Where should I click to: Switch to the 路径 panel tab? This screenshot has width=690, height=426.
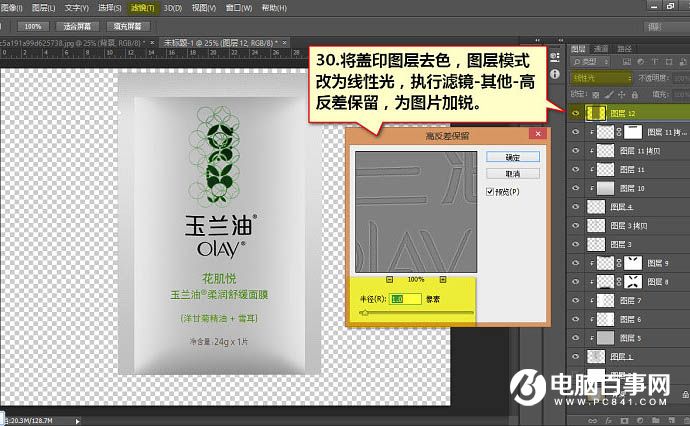tap(624, 48)
